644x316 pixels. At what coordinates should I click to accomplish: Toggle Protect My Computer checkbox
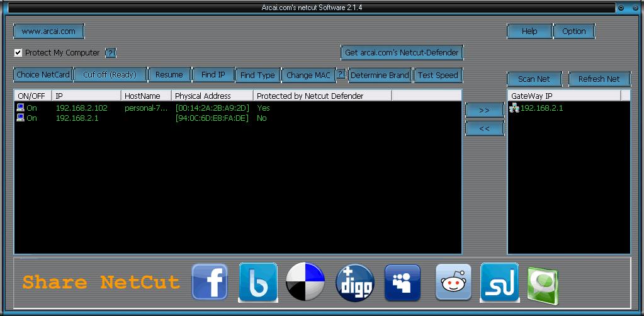point(18,53)
